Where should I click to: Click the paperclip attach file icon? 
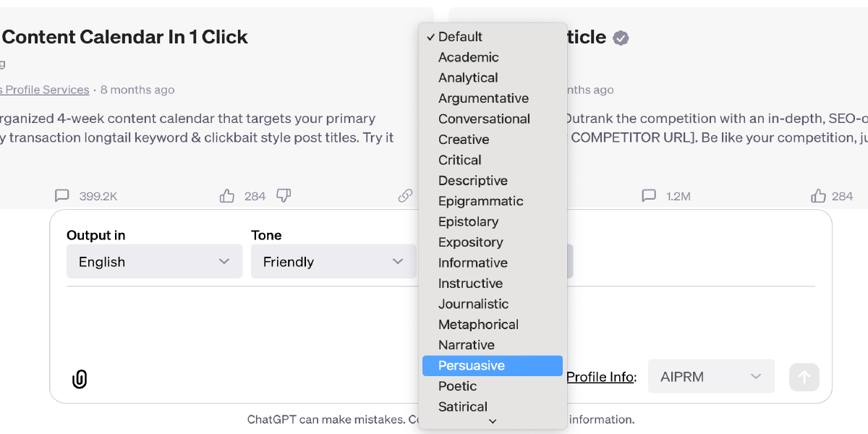[x=80, y=379]
